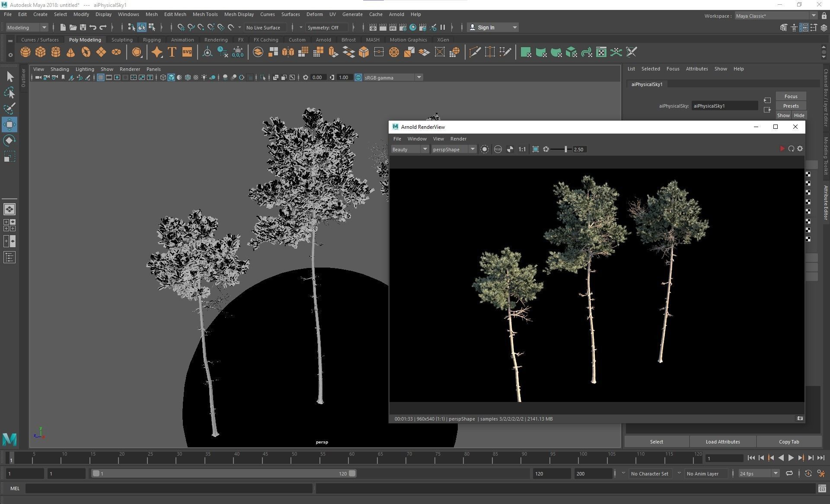830x504 pixels.
Task: Create a polygon cylinder from the shelf
Action: [56, 52]
